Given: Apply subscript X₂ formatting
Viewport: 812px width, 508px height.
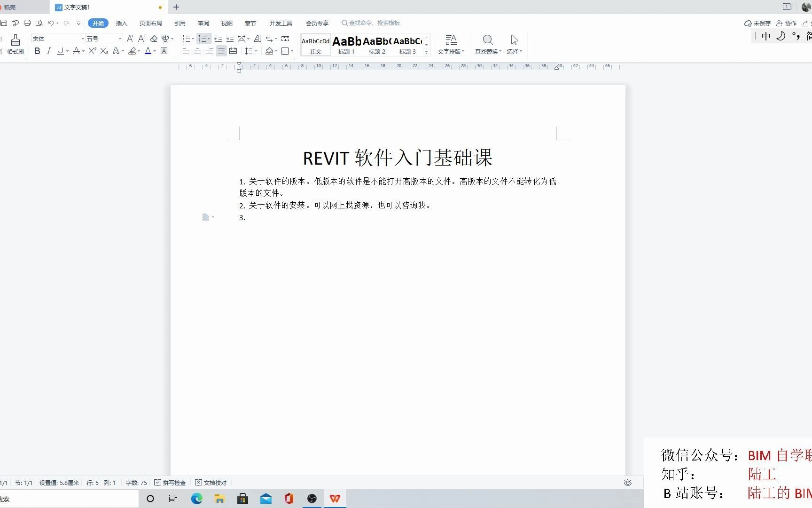Looking at the screenshot, I should click(104, 51).
